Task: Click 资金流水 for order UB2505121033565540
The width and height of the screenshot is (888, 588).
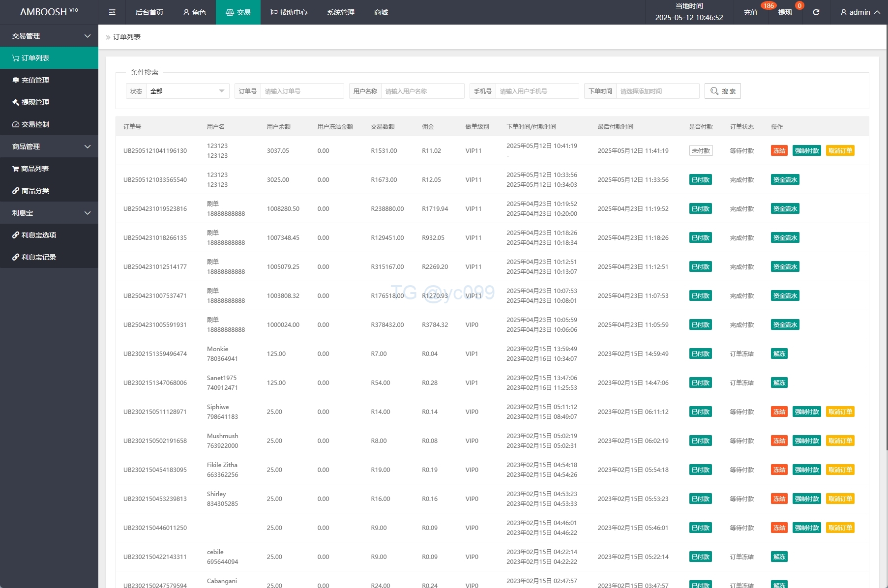Action: [x=785, y=180]
